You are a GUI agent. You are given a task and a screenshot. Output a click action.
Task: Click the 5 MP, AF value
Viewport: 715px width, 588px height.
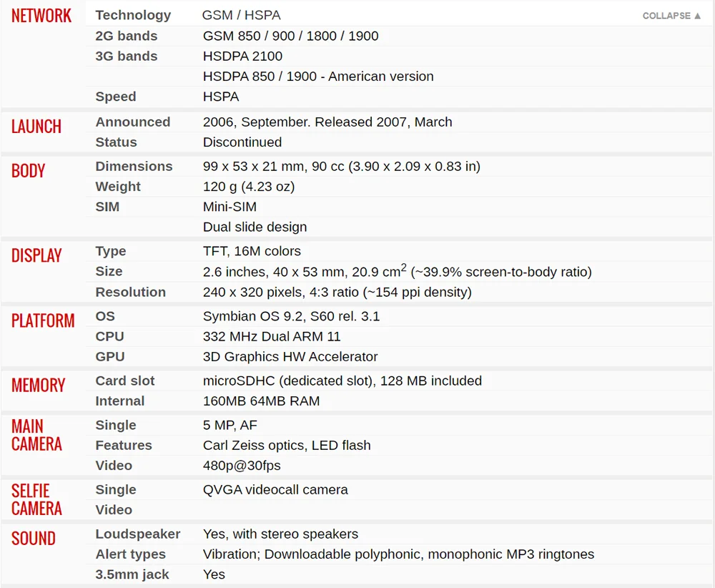coord(230,425)
